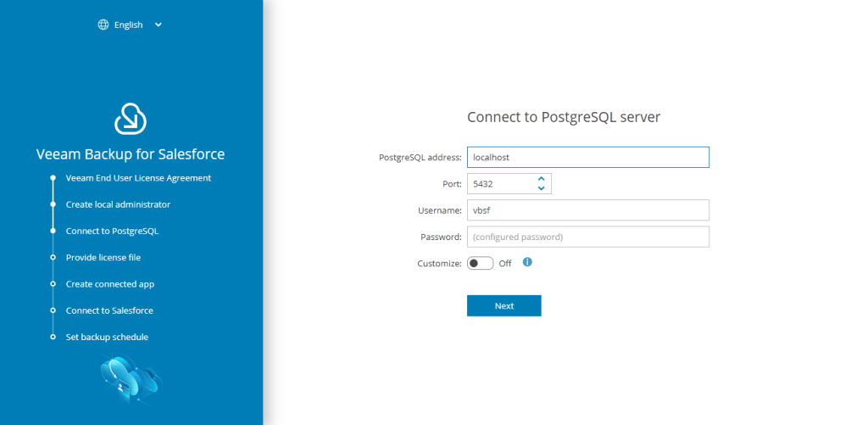Screen dimensions: 868x425
Task: Click the Customize info icon
Action: point(527,262)
